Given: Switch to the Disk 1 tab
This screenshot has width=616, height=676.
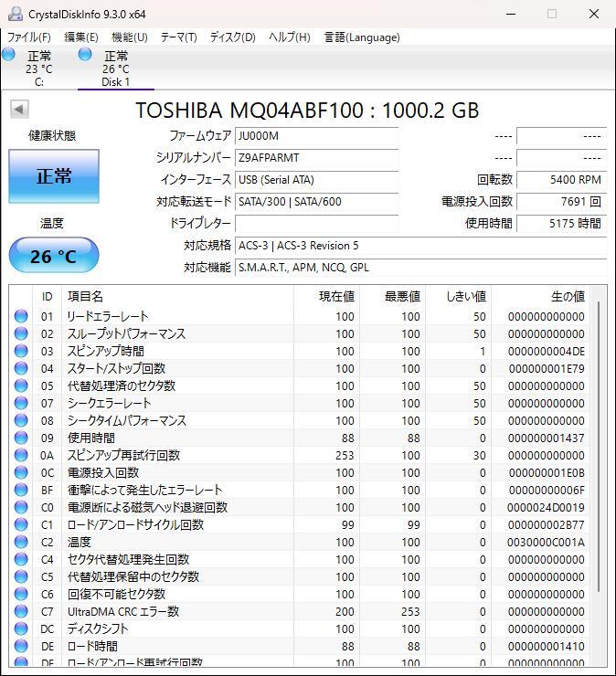Looking at the screenshot, I should [115, 69].
